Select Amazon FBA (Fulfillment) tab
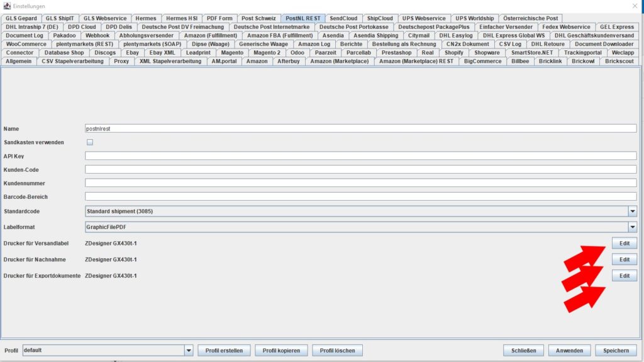644x362 pixels. pos(280,36)
